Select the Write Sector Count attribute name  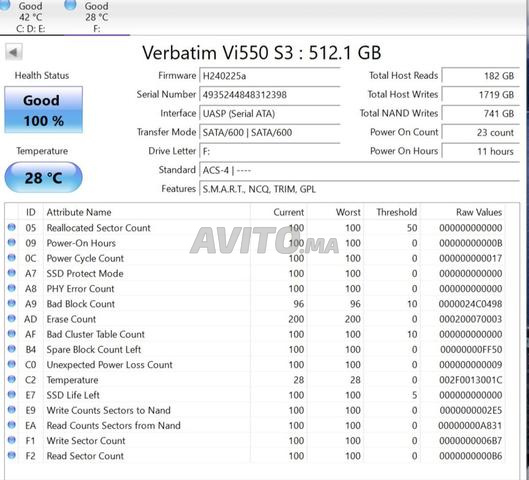86,441
